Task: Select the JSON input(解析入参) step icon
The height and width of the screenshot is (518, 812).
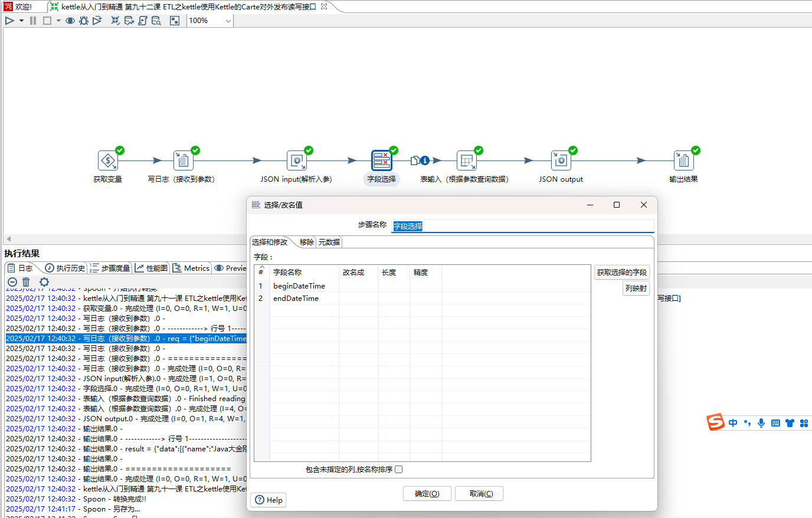Action: click(297, 160)
